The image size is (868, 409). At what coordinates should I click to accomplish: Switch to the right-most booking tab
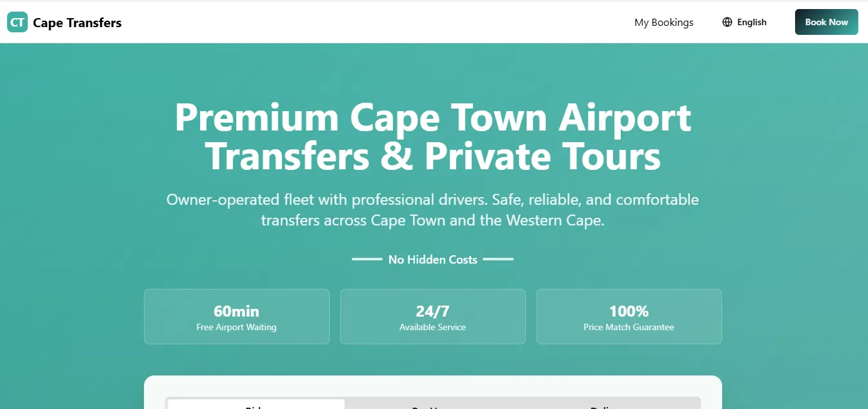(610, 405)
